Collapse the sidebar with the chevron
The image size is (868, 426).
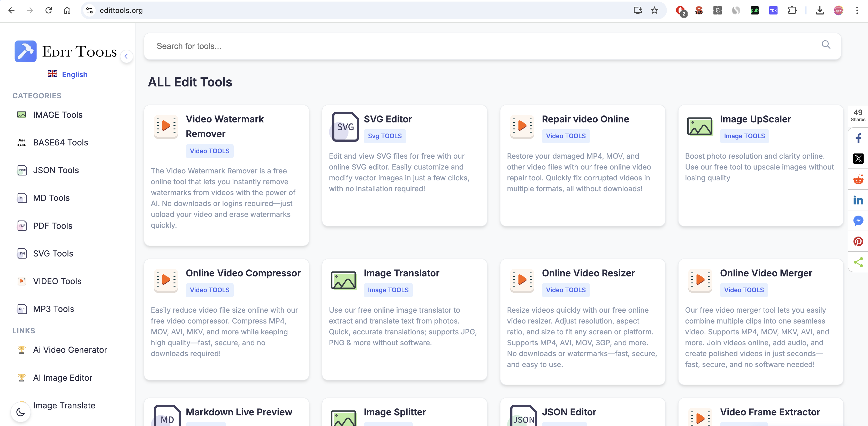tap(126, 56)
